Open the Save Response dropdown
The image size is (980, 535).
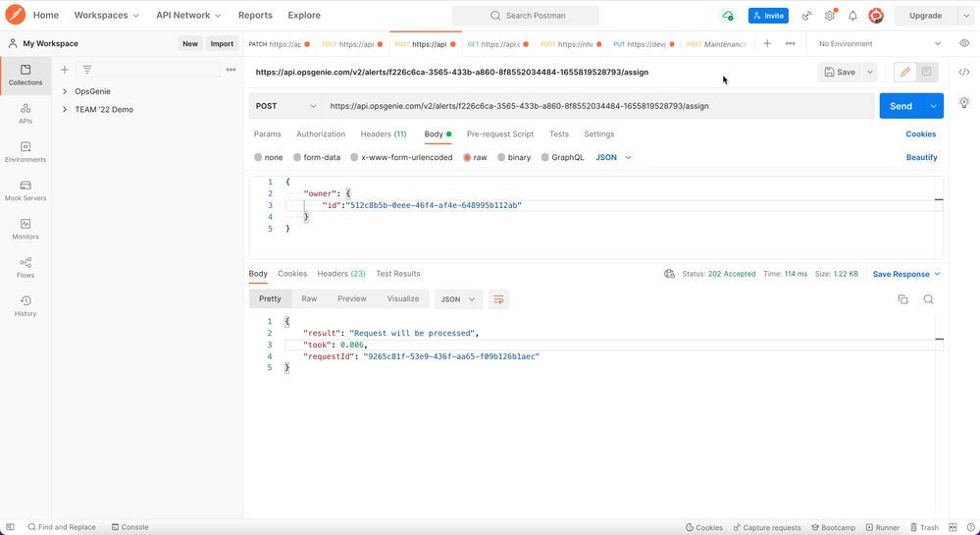pos(906,274)
